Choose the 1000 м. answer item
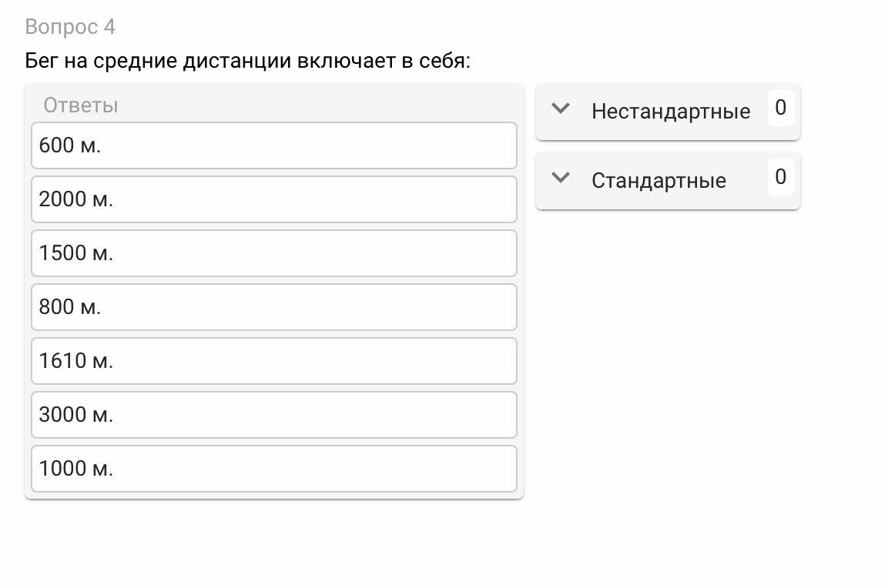 (x=273, y=469)
